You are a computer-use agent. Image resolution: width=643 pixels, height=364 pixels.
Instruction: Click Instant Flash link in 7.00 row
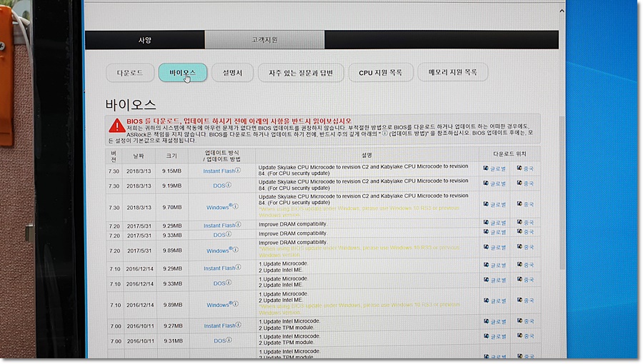coord(220,326)
